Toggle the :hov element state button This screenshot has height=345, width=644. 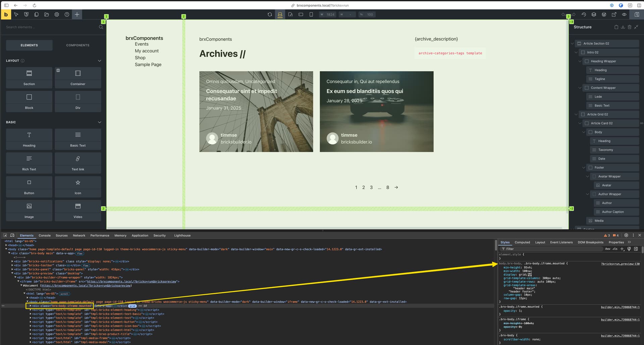point(607,249)
